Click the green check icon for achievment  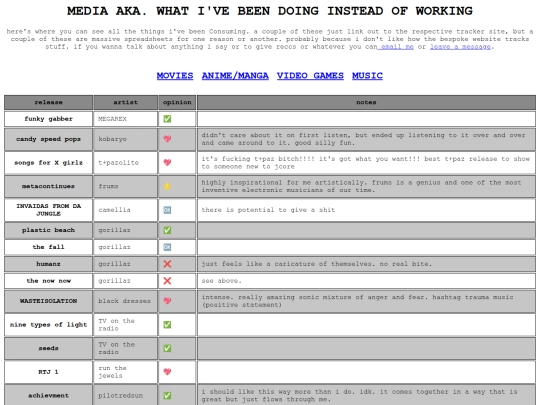pyautogui.click(x=167, y=395)
